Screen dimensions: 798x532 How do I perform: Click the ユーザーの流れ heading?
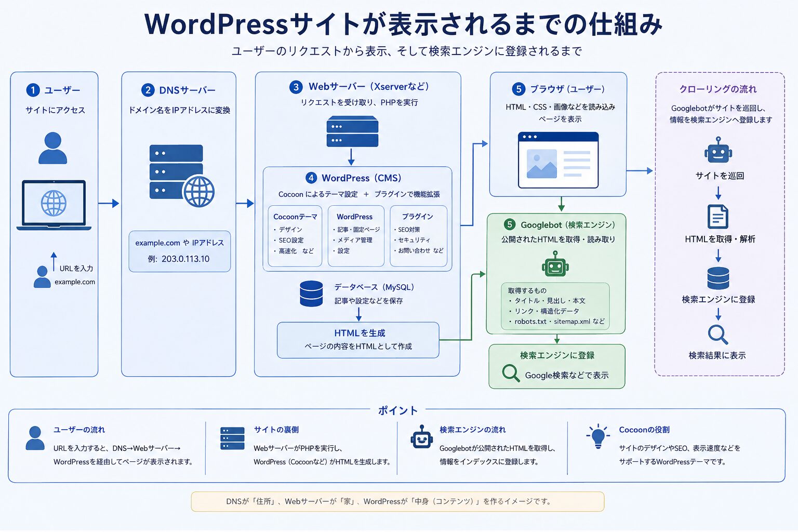pyautogui.click(x=79, y=430)
